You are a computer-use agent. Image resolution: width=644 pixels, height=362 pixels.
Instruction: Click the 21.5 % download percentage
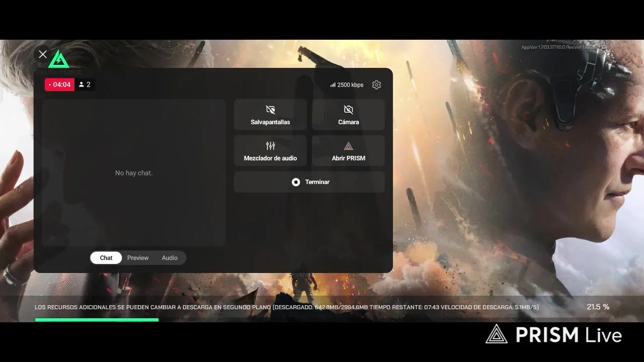pyautogui.click(x=598, y=307)
